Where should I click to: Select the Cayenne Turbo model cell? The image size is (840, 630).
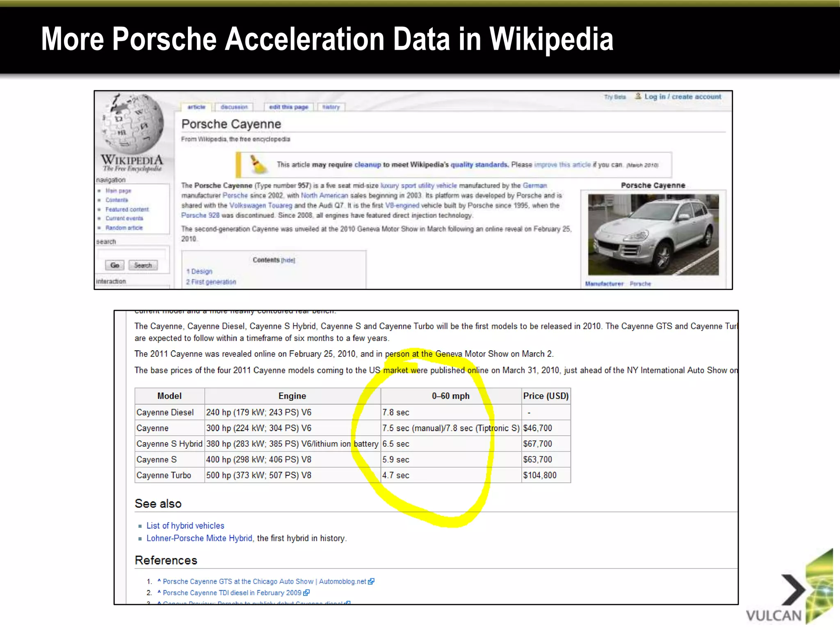[169, 475]
